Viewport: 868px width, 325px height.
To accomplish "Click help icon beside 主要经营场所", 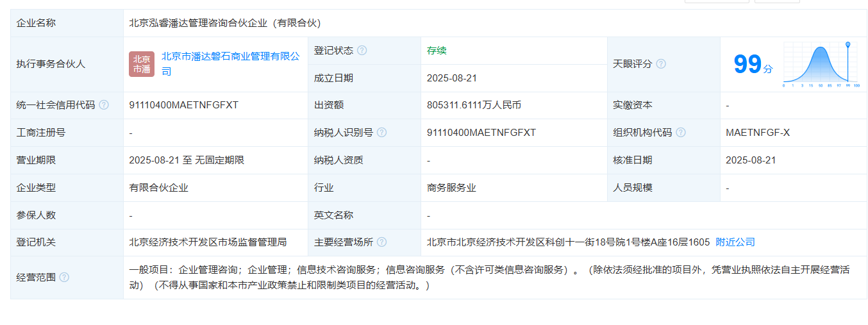I will (382, 242).
